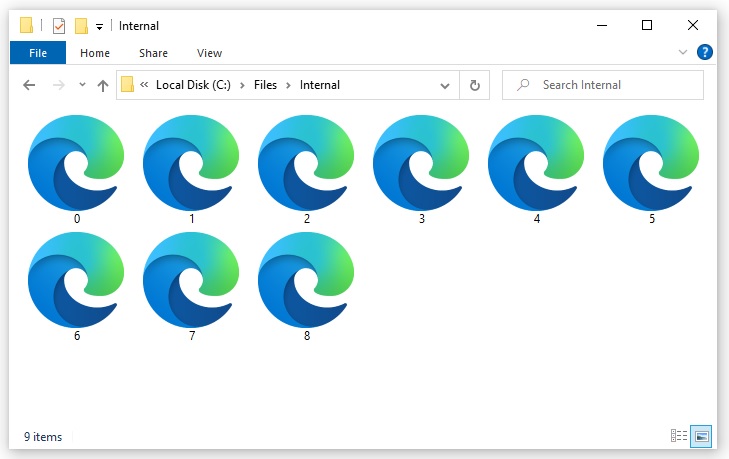
Task: Click Local Disk (C:) in the breadcrumb
Action: click(x=193, y=85)
